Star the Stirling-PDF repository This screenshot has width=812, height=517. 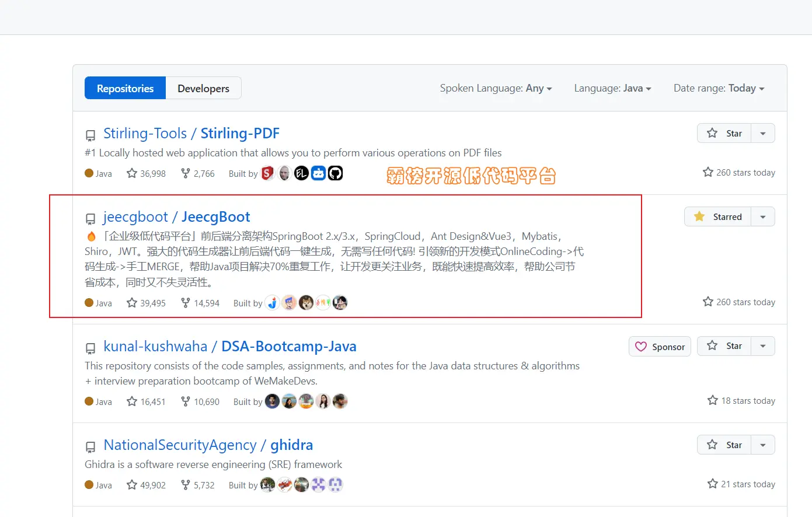[x=724, y=133]
